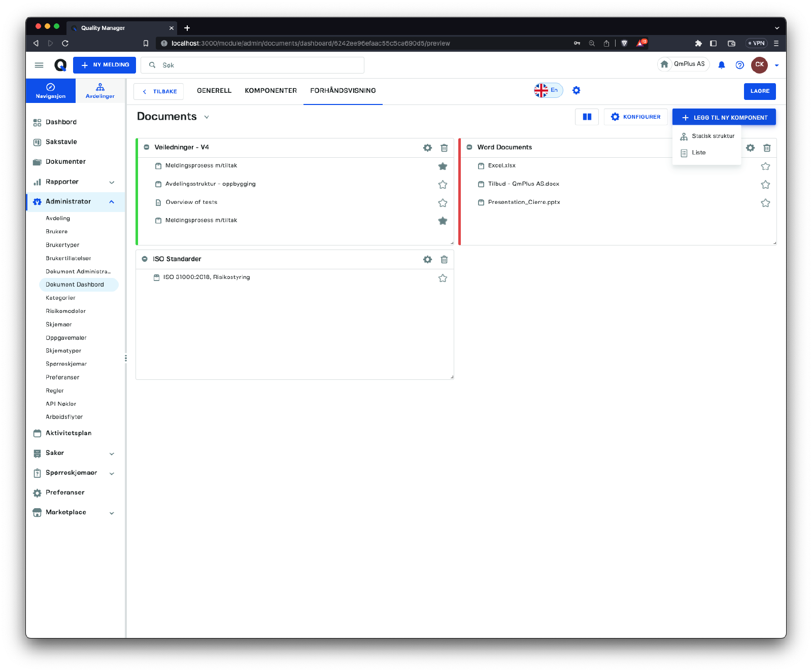
Task: Star the Avdelingsstruktur - oppbygging document
Action: pyautogui.click(x=443, y=184)
